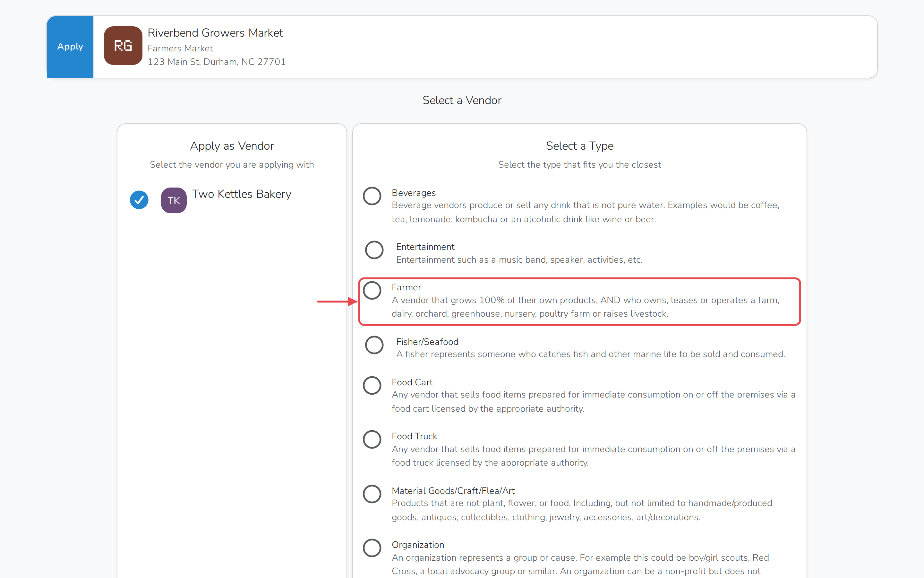Click the RG market logo icon
Screen dimensions: 924x578
pos(123,46)
